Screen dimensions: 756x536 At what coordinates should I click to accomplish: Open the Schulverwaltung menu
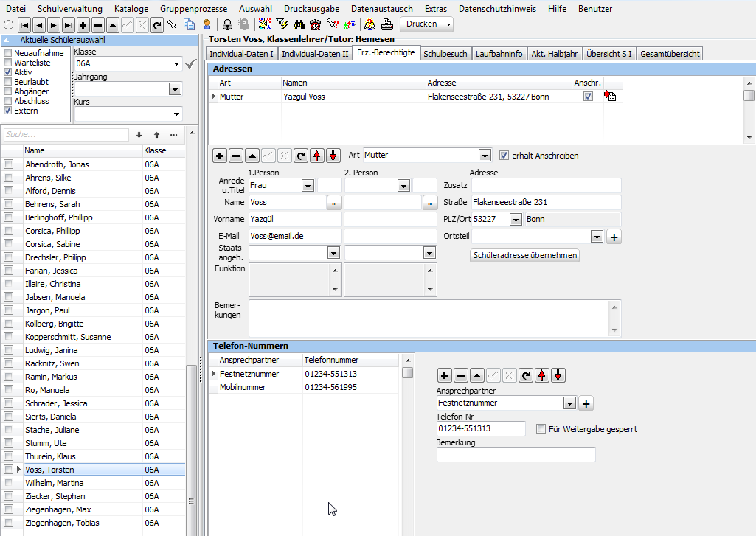pyautogui.click(x=70, y=9)
